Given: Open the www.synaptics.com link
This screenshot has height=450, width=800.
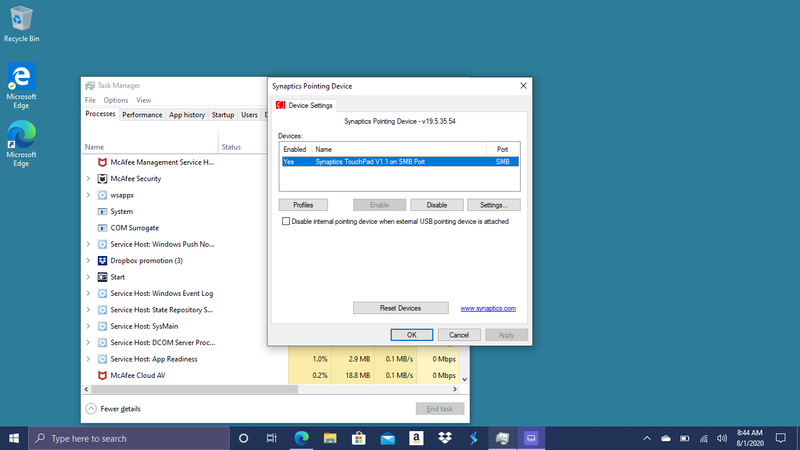Looking at the screenshot, I should pos(488,308).
